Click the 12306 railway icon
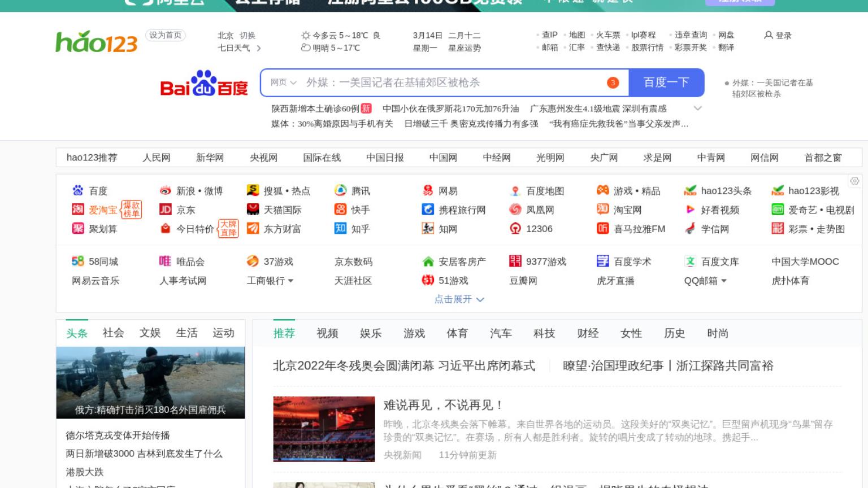The image size is (868, 488). pyautogui.click(x=515, y=228)
